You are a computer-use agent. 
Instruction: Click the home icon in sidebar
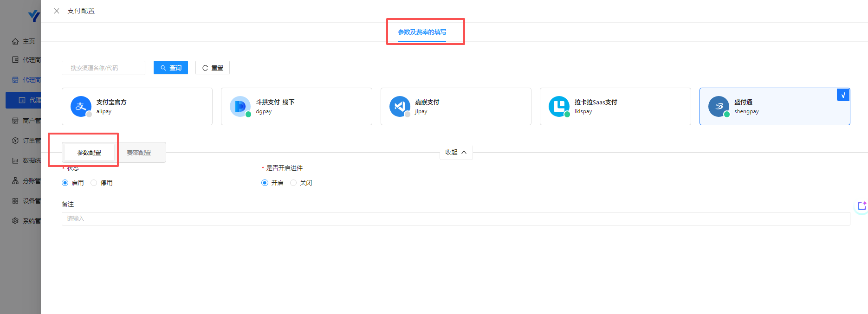pos(15,41)
